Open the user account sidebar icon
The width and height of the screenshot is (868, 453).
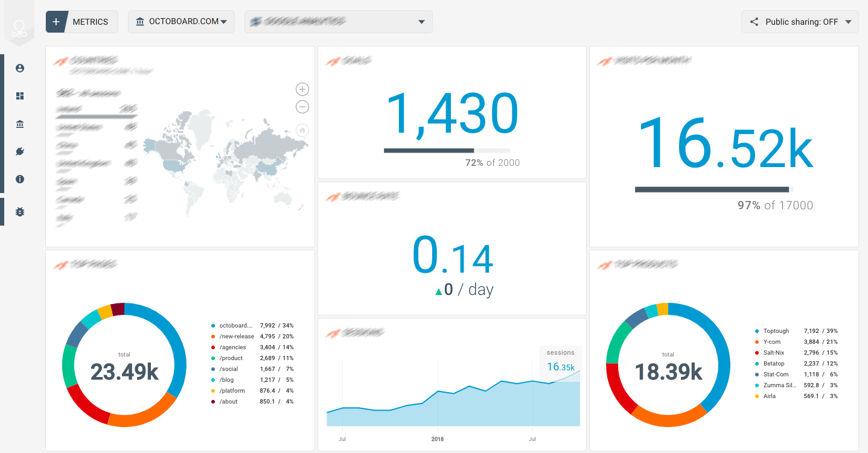point(20,68)
